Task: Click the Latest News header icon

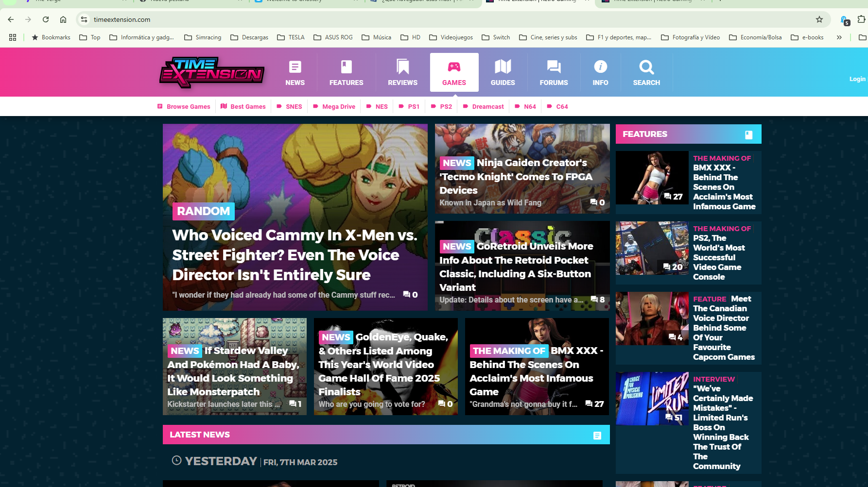Action: click(597, 436)
